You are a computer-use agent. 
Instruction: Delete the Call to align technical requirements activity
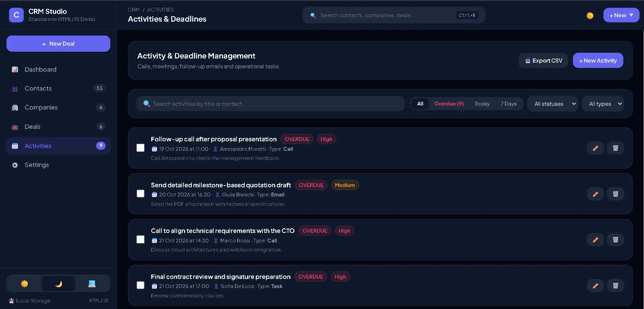tap(616, 240)
